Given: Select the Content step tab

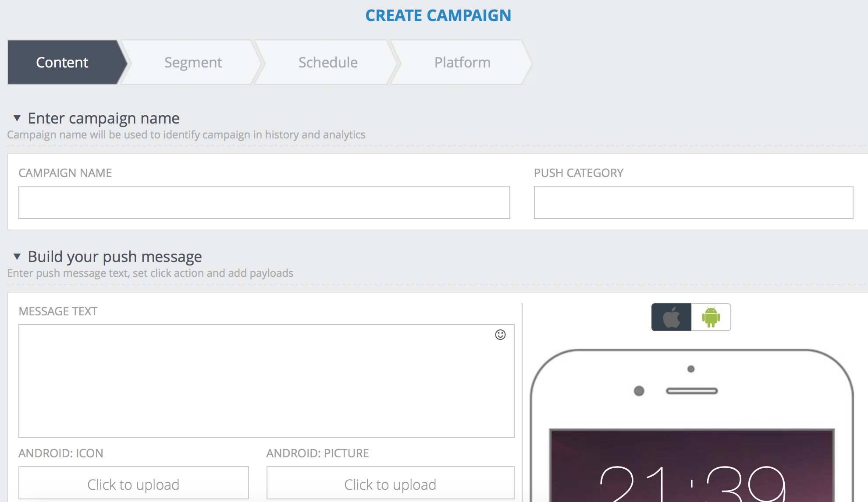Looking at the screenshot, I should [62, 63].
